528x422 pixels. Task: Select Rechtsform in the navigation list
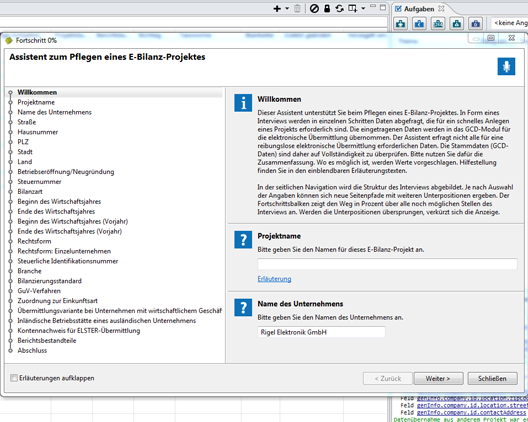(x=34, y=241)
